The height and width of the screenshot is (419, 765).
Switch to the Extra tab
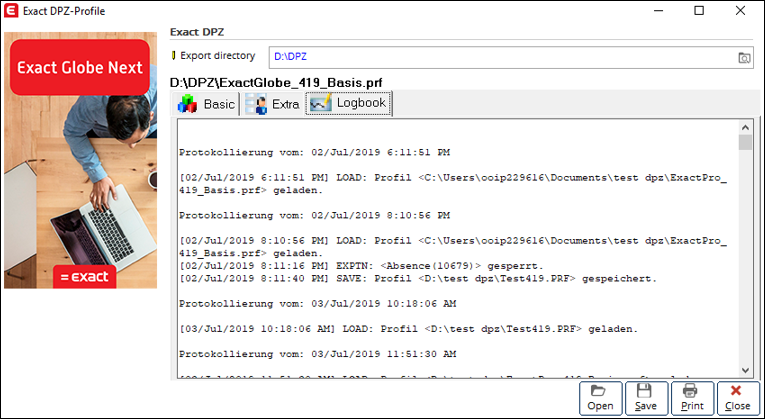click(272, 104)
